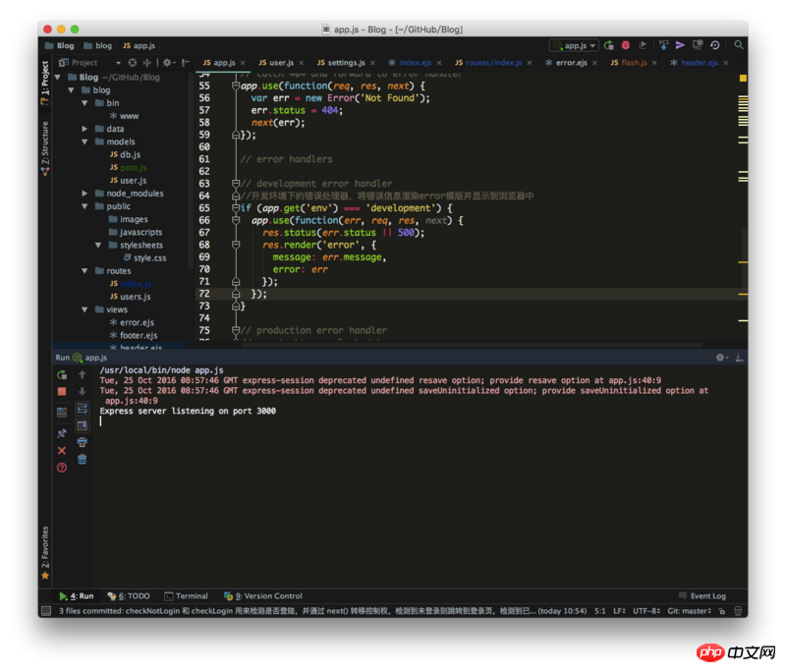Screen dimensions: 786x672
Task: Open Search Everywhere magnifier icon
Action: pos(739,45)
